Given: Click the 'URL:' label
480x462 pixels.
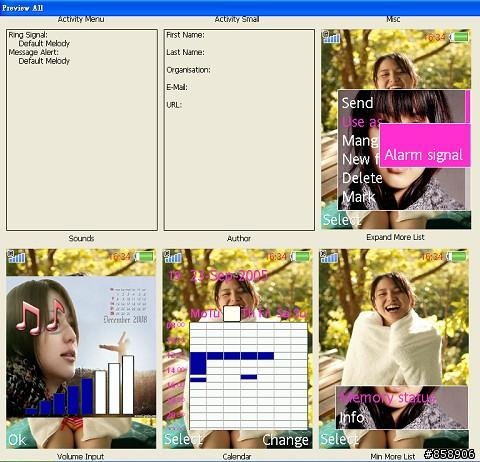Looking at the screenshot, I should (x=174, y=105).
